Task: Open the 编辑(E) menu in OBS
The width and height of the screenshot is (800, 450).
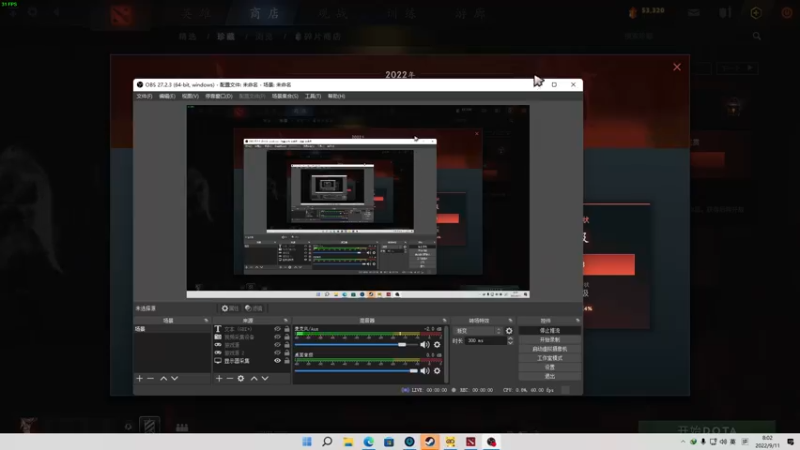Action: tap(167, 96)
